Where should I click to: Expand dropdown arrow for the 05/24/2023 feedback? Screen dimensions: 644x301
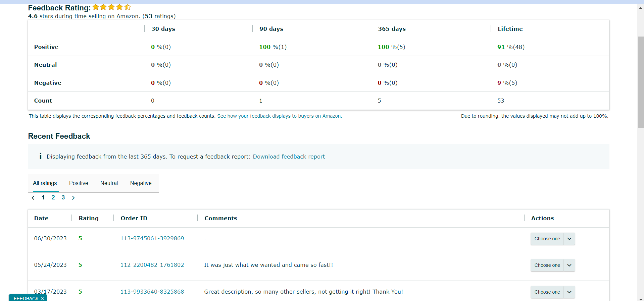coord(569,265)
